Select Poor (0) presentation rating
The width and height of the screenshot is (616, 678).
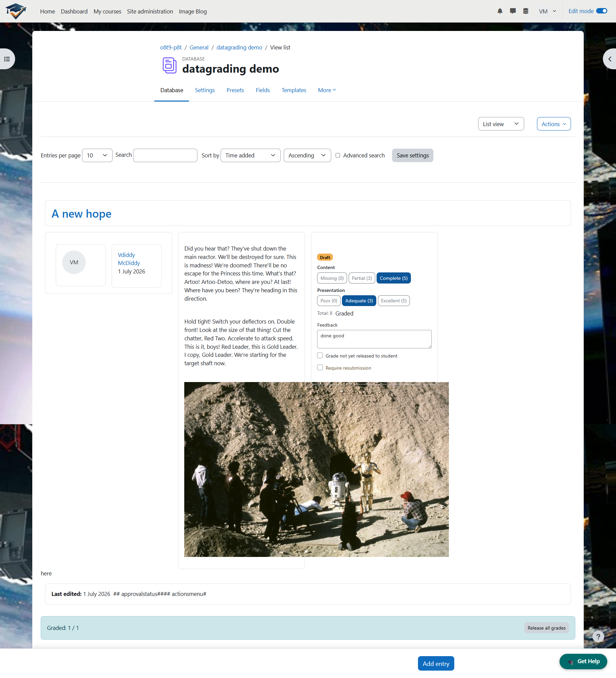point(329,301)
